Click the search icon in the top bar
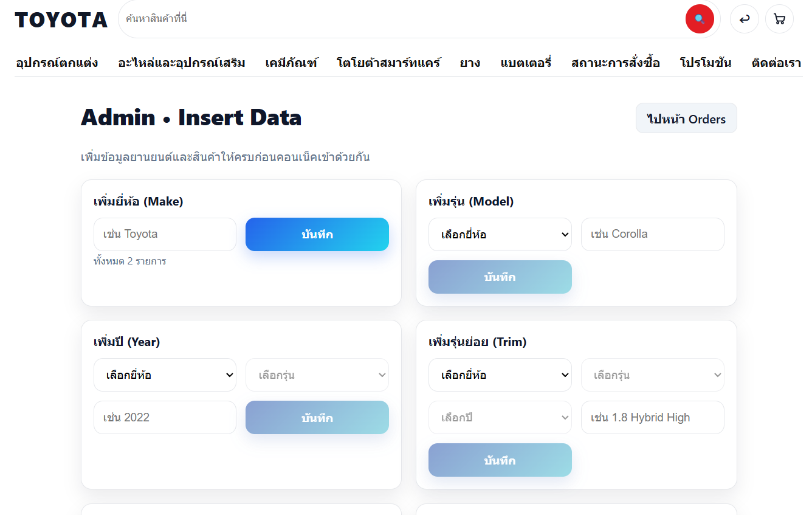Viewport: 812px width, 515px height. click(x=700, y=19)
